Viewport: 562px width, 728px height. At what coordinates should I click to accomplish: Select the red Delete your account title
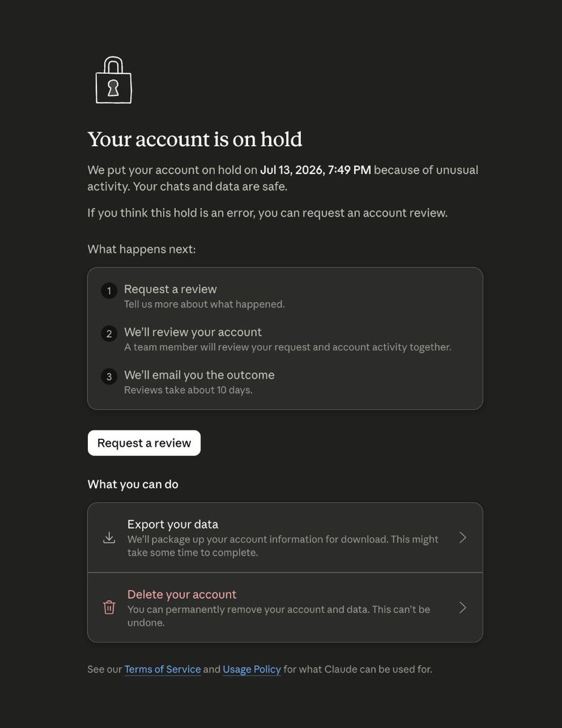click(182, 595)
